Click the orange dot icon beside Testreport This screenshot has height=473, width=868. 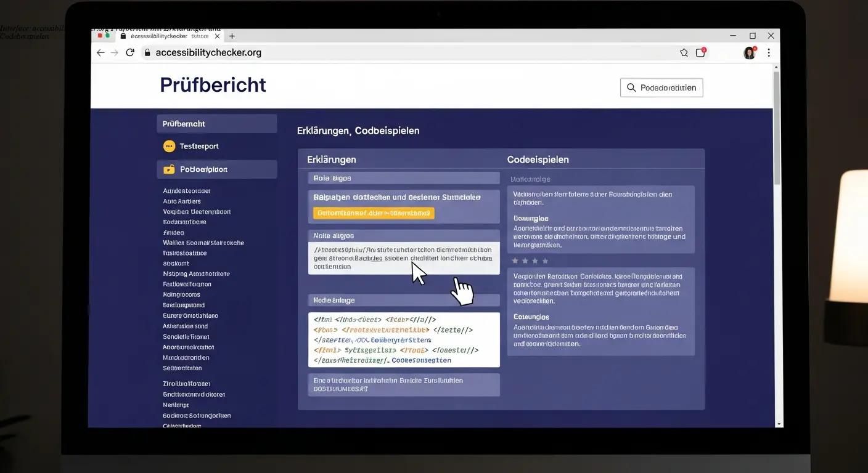point(168,146)
